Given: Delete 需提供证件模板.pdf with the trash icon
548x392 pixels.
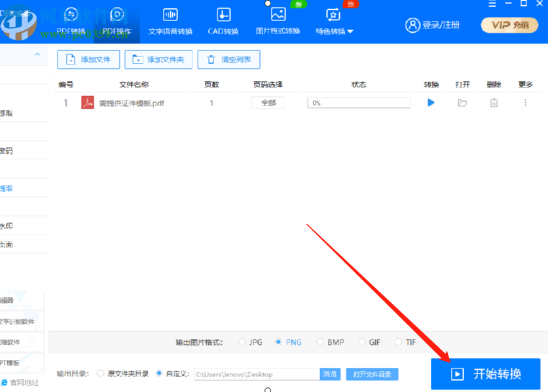Looking at the screenshot, I should tap(494, 102).
